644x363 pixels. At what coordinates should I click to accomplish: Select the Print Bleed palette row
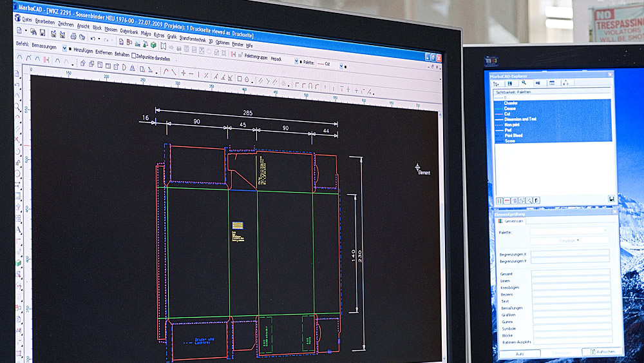(x=553, y=135)
